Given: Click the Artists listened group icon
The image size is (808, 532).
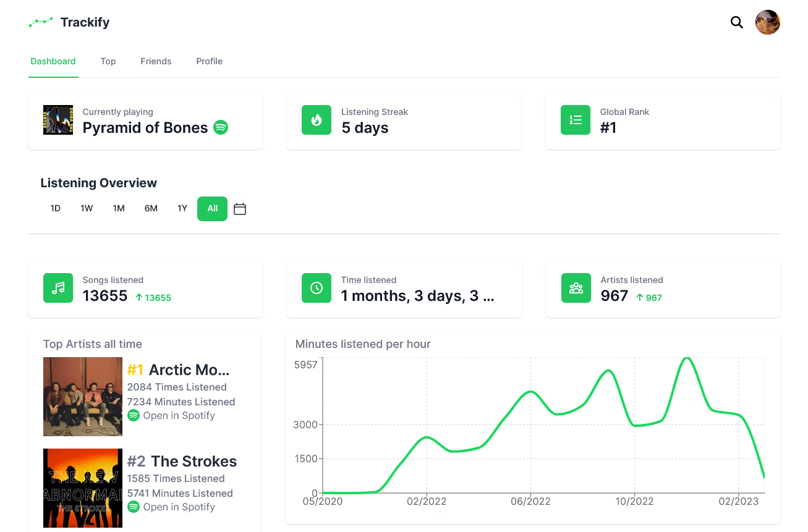Looking at the screenshot, I should tap(576, 288).
